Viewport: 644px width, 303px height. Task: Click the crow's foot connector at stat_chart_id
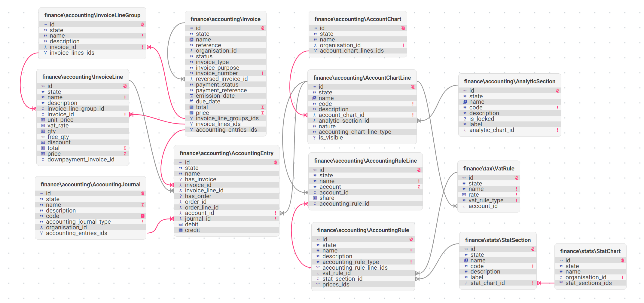click(539, 283)
